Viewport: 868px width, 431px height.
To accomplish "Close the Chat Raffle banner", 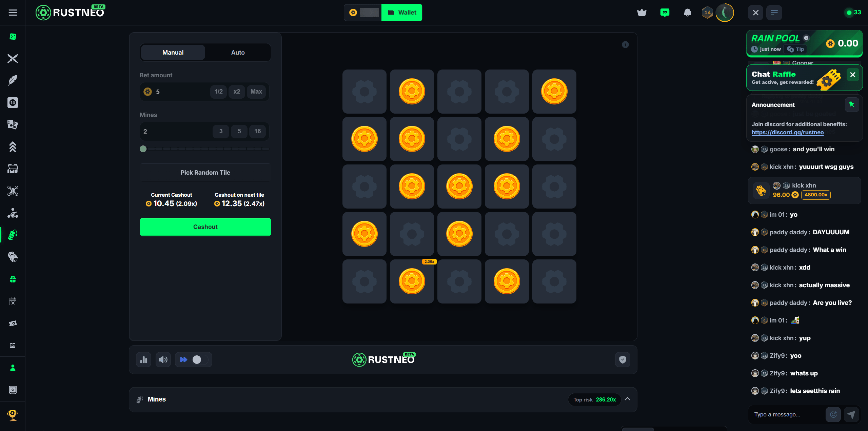I will tap(853, 75).
